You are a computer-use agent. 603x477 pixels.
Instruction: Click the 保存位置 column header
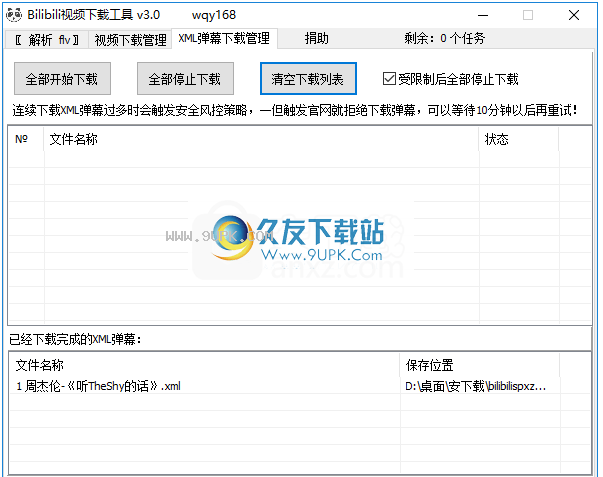pyautogui.click(x=479, y=365)
